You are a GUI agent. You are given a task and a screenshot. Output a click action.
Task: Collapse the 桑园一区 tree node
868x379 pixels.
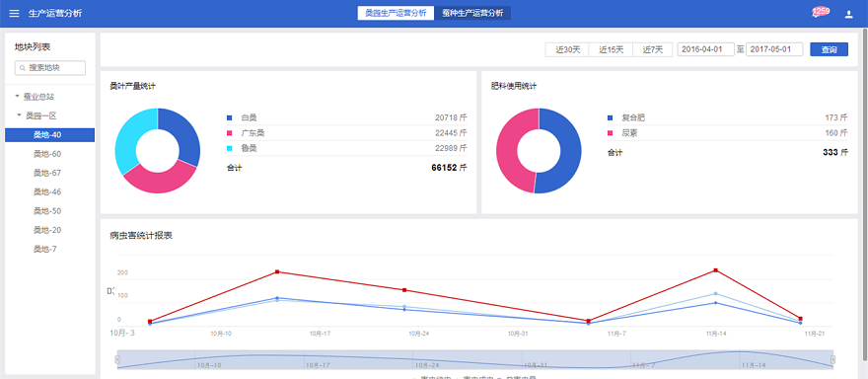point(20,115)
